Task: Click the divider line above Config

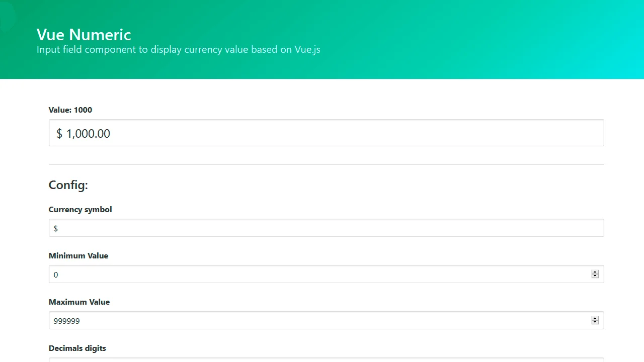Action: [326, 164]
